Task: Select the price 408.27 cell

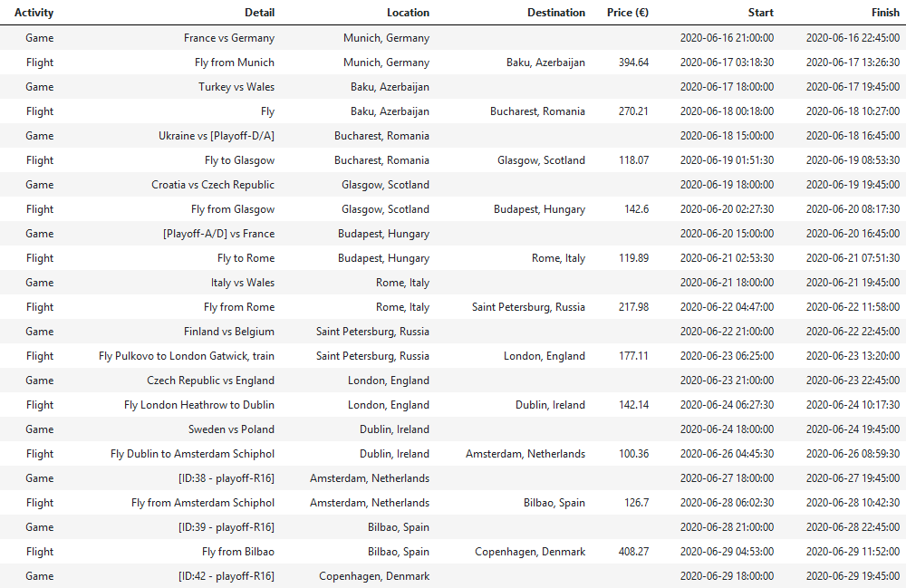Action: click(x=633, y=552)
